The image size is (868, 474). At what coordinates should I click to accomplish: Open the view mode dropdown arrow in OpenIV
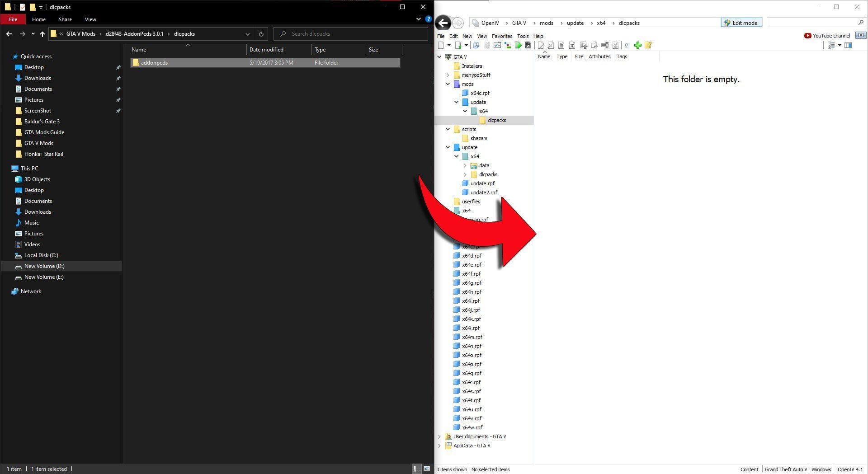point(840,45)
